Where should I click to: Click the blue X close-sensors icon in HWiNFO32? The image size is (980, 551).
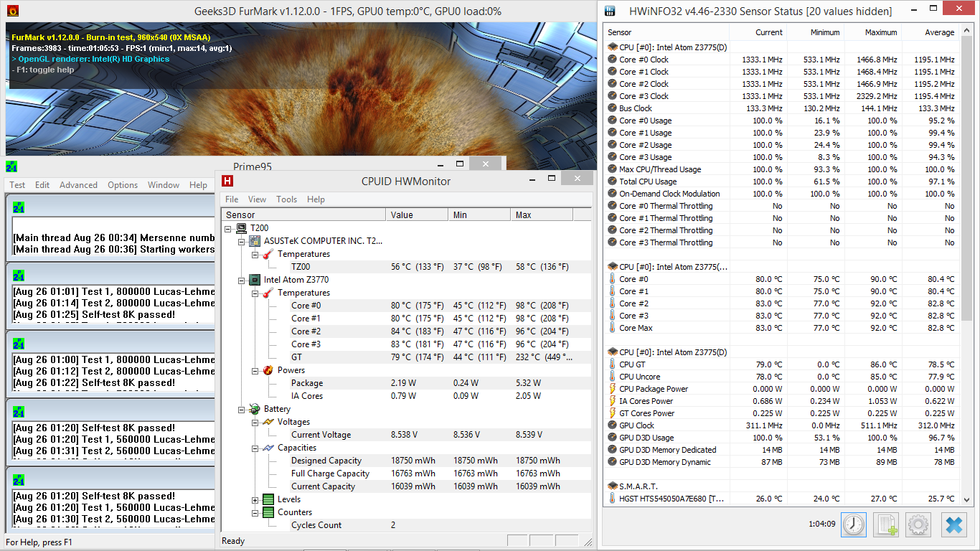[x=953, y=524]
